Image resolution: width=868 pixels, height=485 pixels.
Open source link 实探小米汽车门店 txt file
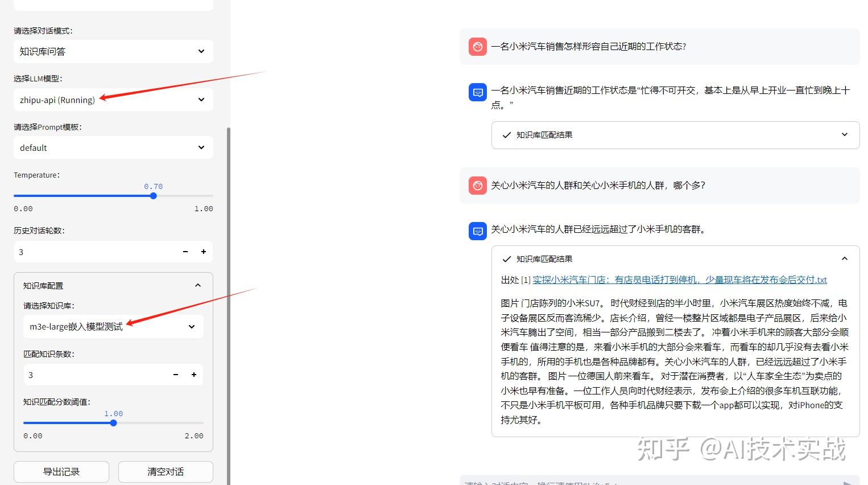(680, 280)
